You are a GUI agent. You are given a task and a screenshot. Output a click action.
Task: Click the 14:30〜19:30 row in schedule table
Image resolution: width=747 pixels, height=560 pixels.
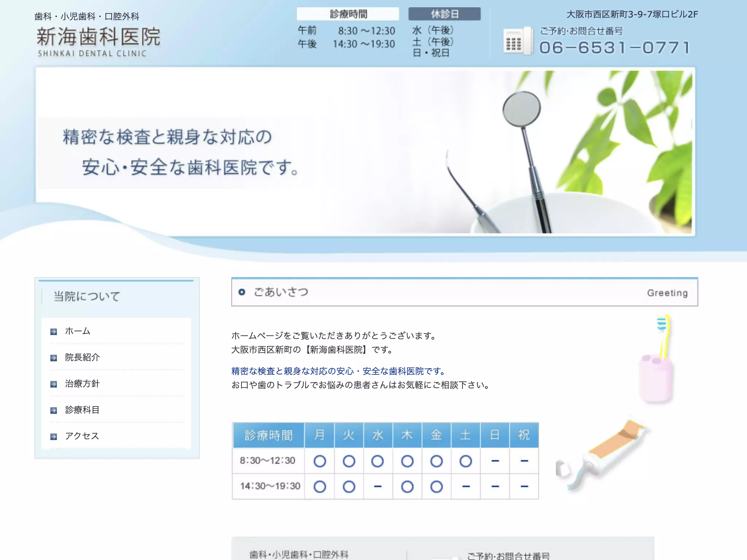click(386, 486)
